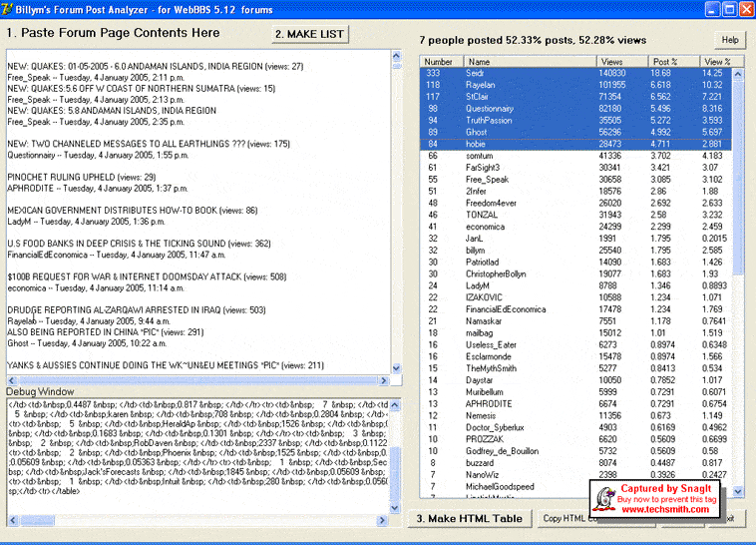Click the PINOCHET RULING UPHELD line
The height and width of the screenshot is (545, 756).
click(x=82, y=177)
